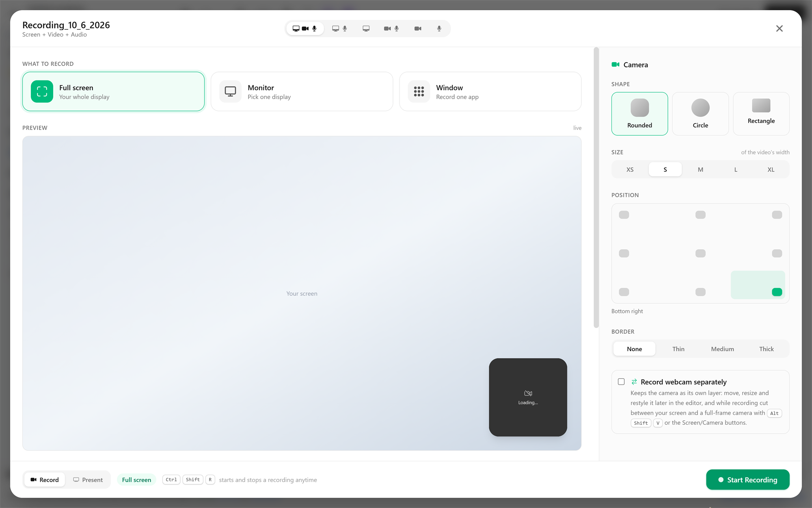Choose Monitor capture option
This screenshot has width=812, height=508.
pyautogui.click(x=302, y=91)
